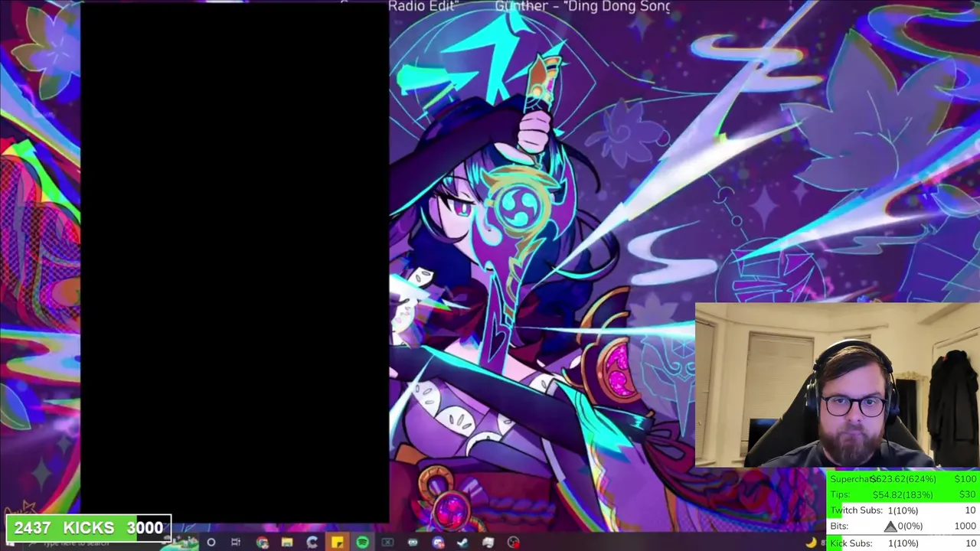Open Spotify from the taskbar
980x551 pixels.
point(363,543)
